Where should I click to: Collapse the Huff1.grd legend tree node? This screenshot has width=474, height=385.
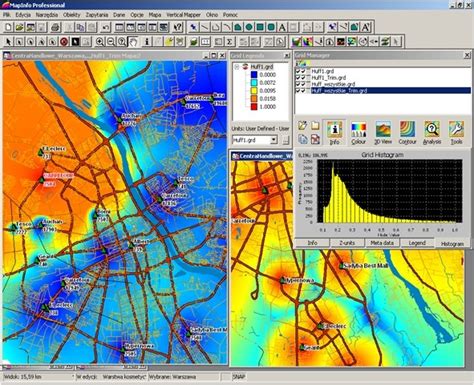237,67
